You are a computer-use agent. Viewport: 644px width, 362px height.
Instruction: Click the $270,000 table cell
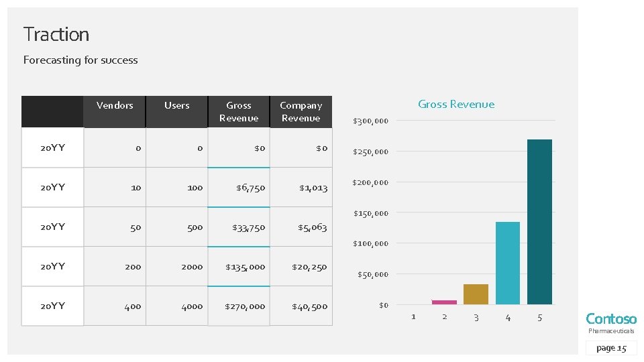point(246,306)
